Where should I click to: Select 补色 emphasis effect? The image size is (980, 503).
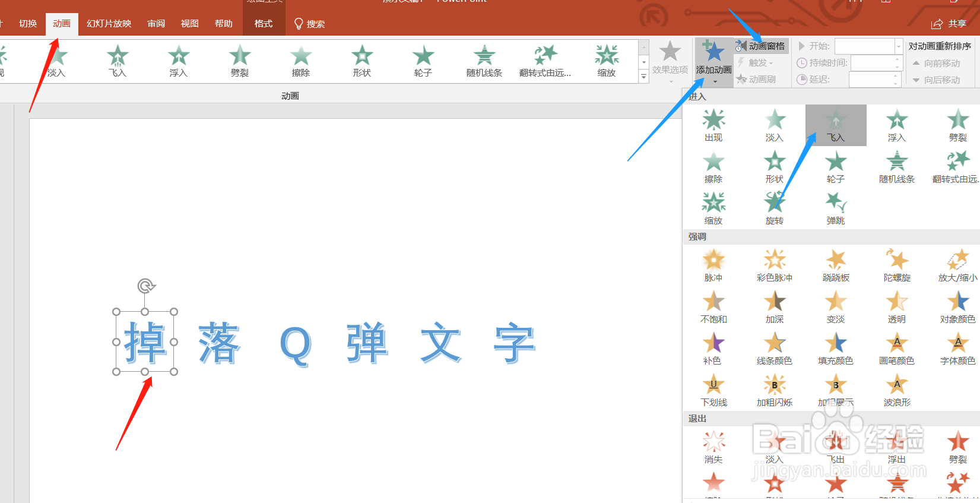(x=713, y=349)
